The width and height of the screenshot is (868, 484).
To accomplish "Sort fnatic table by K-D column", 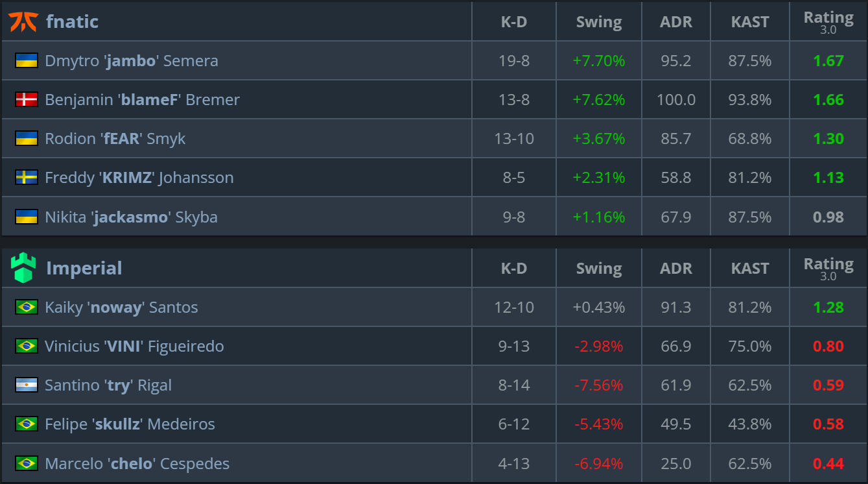I will [513, 22].
